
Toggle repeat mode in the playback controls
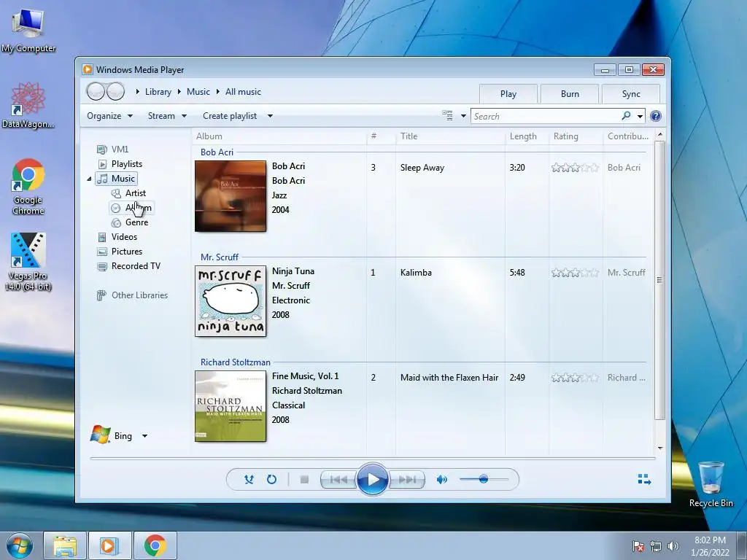[271, 480]
